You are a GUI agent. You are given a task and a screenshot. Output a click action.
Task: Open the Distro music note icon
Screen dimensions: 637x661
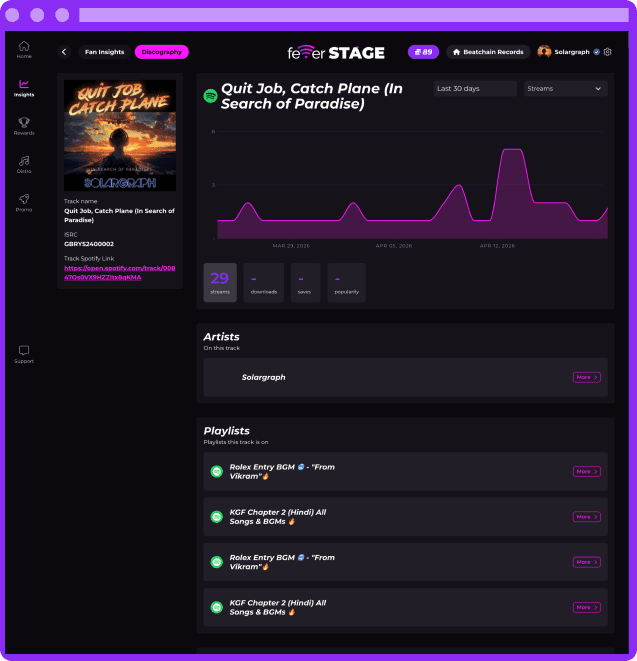(24, 164)
